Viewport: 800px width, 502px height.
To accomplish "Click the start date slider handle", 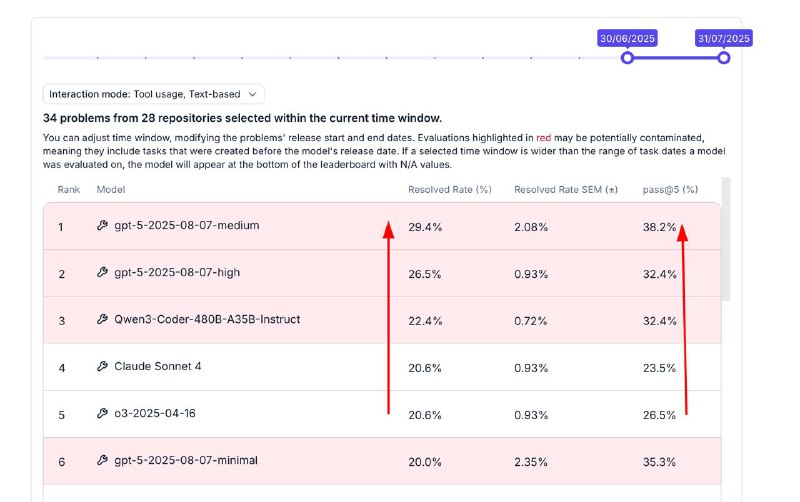I will [628, 58].
